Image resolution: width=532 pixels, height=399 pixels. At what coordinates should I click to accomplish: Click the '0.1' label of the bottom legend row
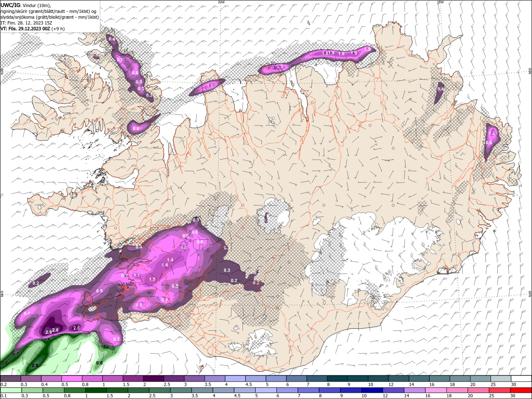(3, 396)
